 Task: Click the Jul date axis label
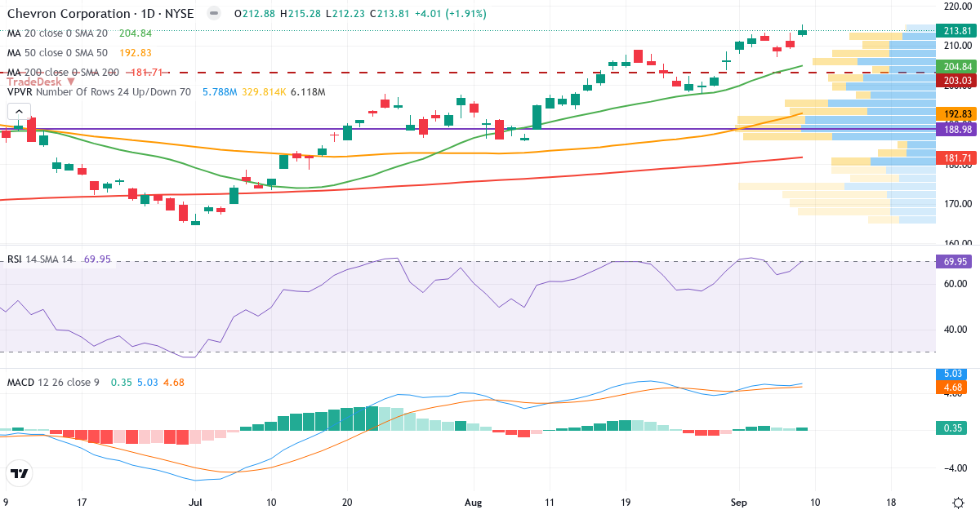tap(194, 503)
